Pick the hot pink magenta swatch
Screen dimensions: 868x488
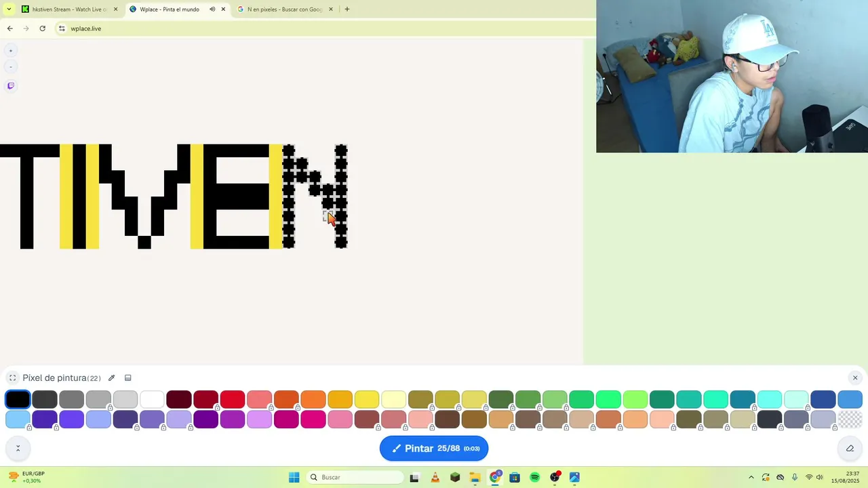(313, 420)
